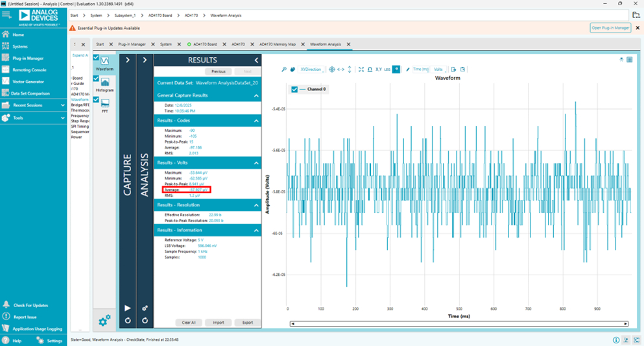Select the pan hand tool above waveform
Screen dimensions: 644x346
tap(292, 69)
